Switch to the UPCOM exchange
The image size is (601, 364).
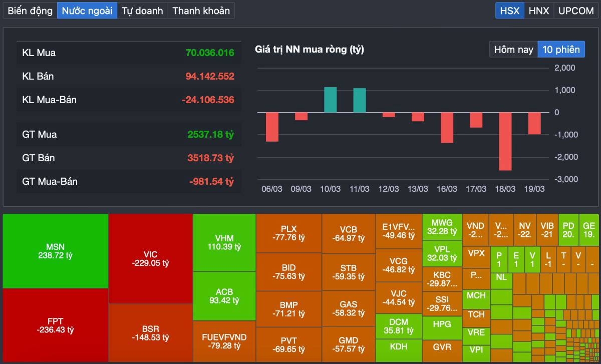pyautogui.click(x=576, y=11)
